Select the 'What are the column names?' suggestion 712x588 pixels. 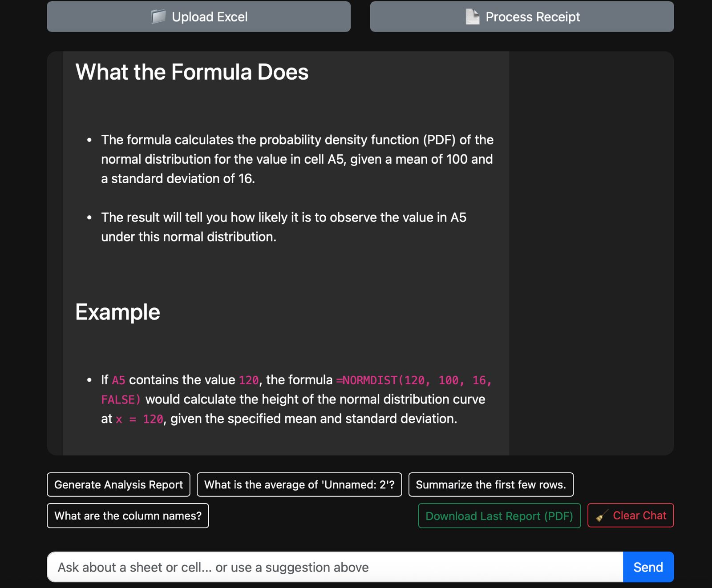[x=128, y=516]
